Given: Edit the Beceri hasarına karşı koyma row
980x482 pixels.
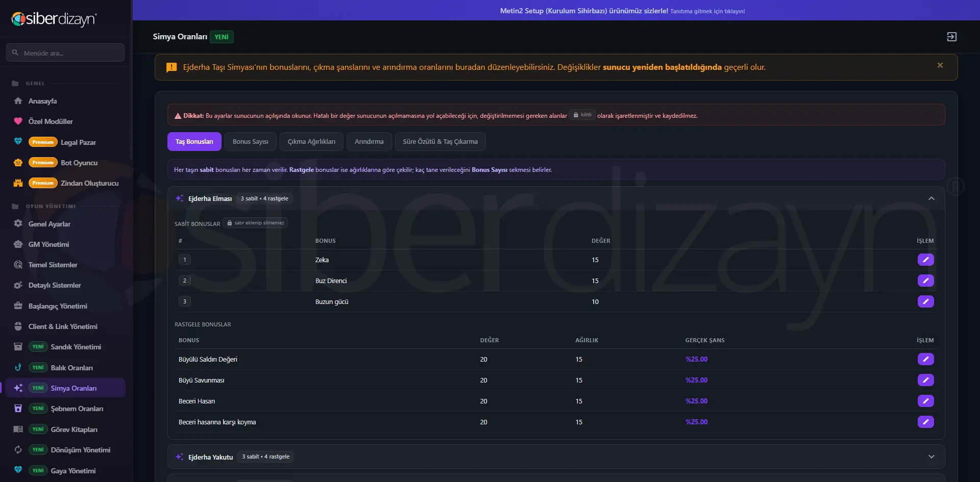Looking at the screenshot, I should [925, 422].
